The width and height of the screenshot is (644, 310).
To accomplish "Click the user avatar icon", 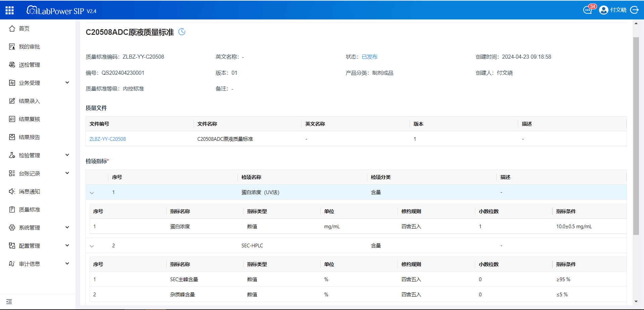I will (x=603, y=10).
